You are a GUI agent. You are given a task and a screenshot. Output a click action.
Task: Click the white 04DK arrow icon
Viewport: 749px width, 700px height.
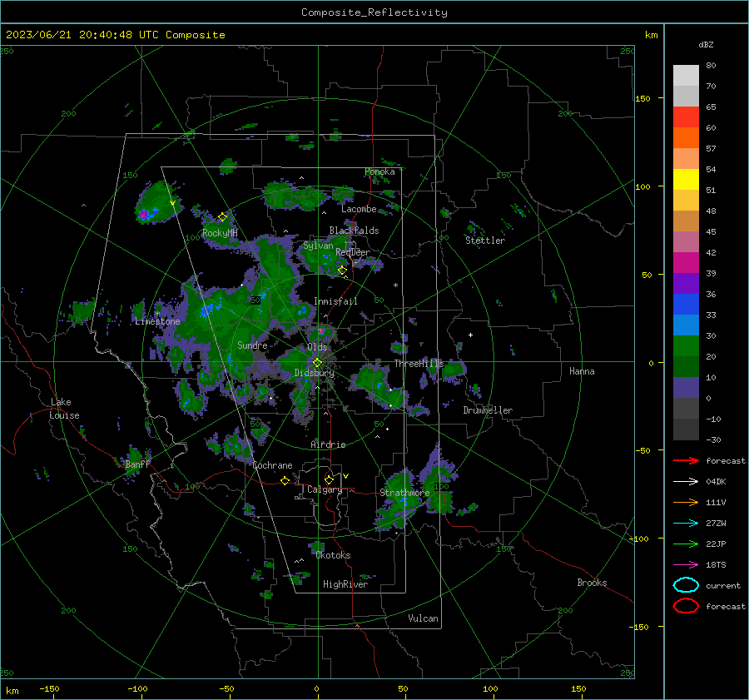point(686,482)
